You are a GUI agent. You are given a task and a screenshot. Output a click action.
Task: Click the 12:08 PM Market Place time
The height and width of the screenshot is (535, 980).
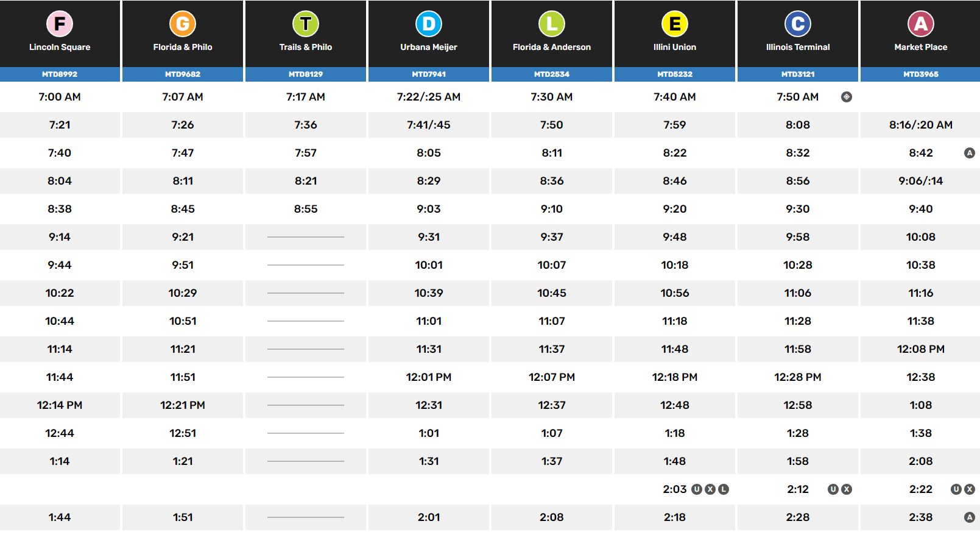coord(921,349)
